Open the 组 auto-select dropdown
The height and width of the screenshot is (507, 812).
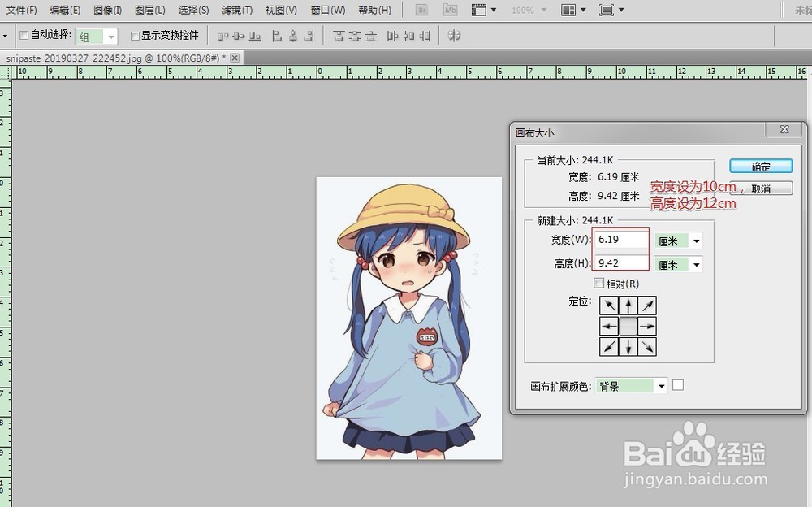[97, 37]
